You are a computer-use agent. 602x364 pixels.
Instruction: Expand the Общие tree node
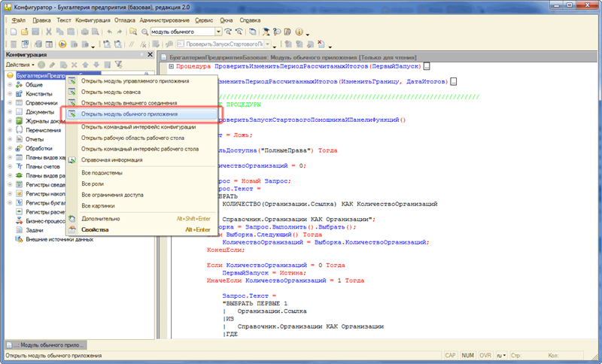(10, 85)
